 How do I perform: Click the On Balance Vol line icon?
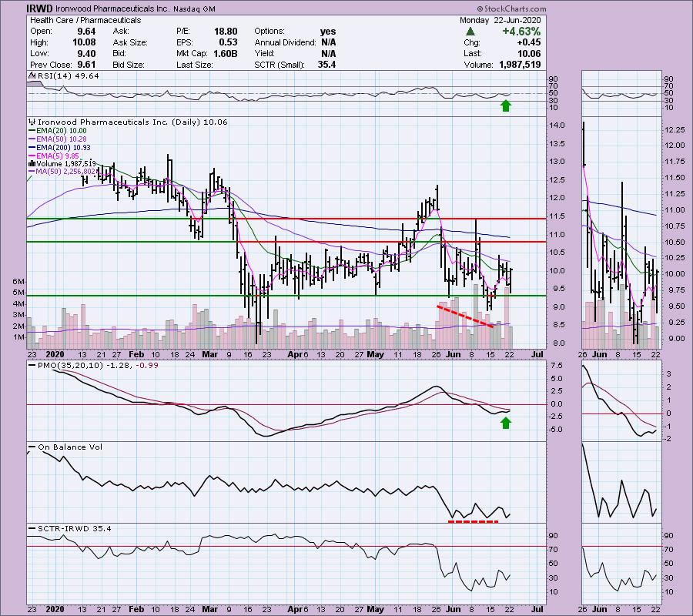click(32, 447)
